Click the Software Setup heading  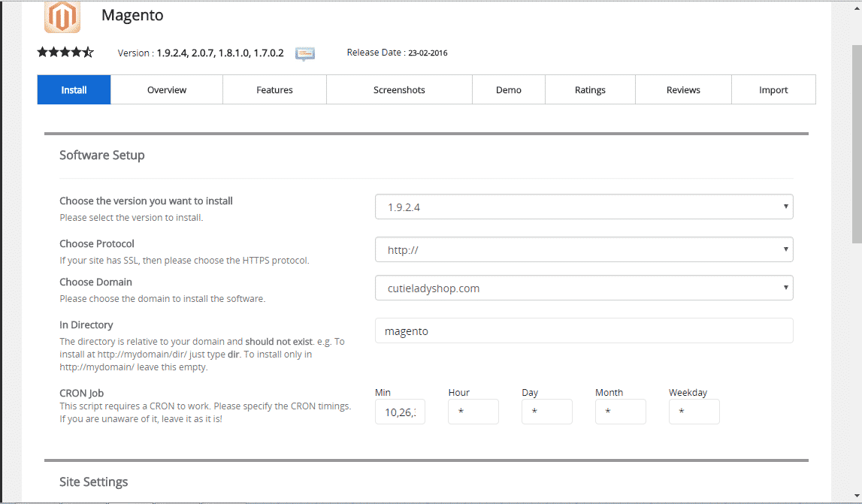[x=102, y=155]
